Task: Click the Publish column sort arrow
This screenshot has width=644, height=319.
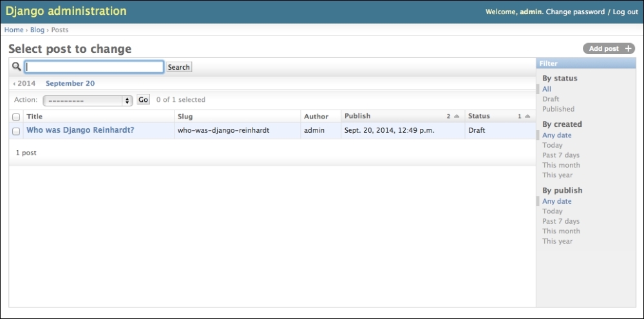Action: tap(457, 117)
